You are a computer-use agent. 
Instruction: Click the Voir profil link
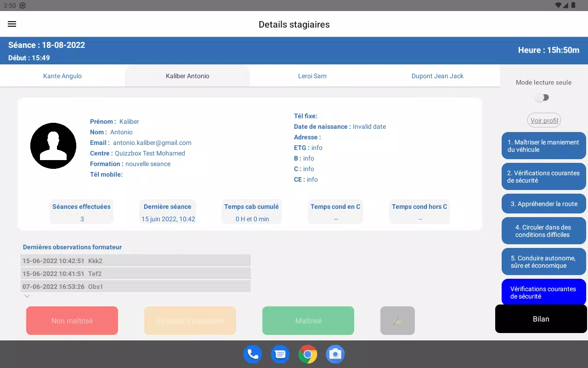(x=544, y=121)
